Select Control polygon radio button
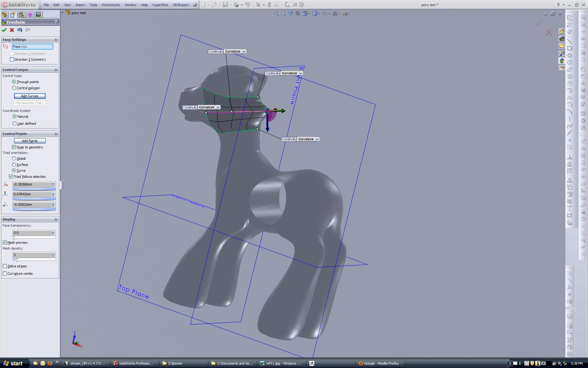The image size is (588, 368). point(14,88)
